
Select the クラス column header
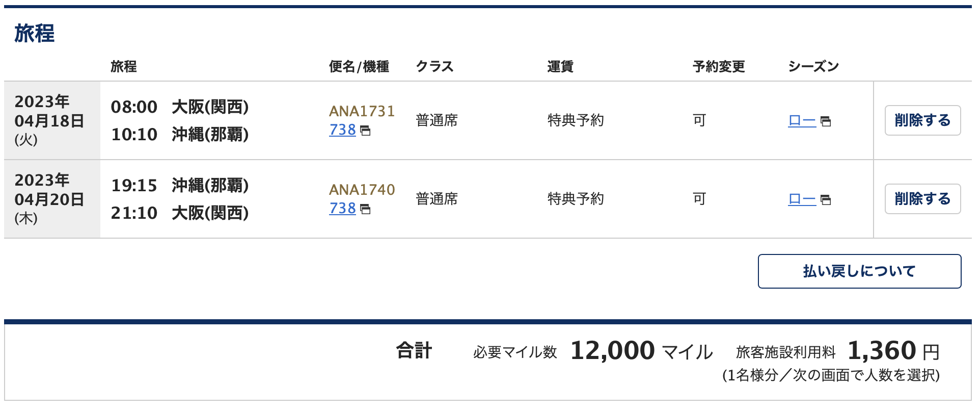click(x=433, y=66)
